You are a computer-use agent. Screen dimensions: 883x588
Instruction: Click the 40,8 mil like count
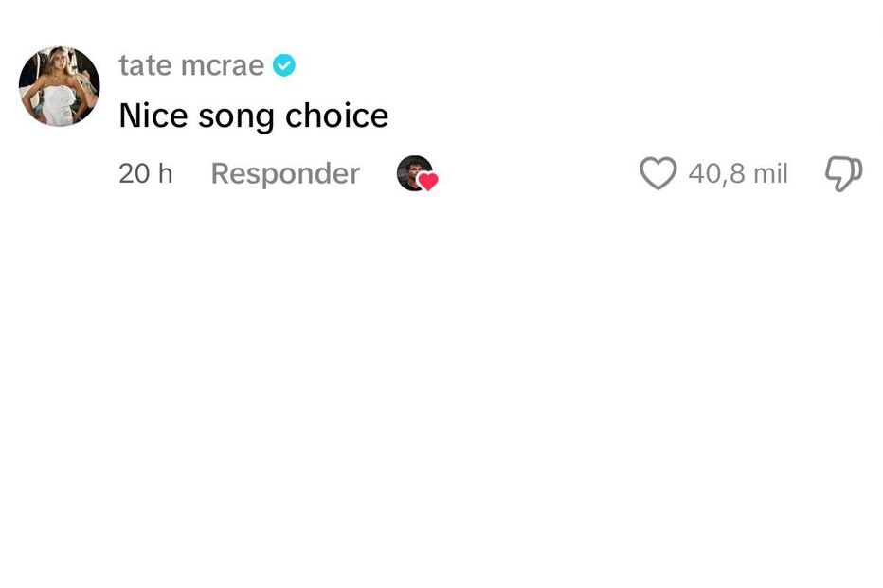click(x=738, y=173)
